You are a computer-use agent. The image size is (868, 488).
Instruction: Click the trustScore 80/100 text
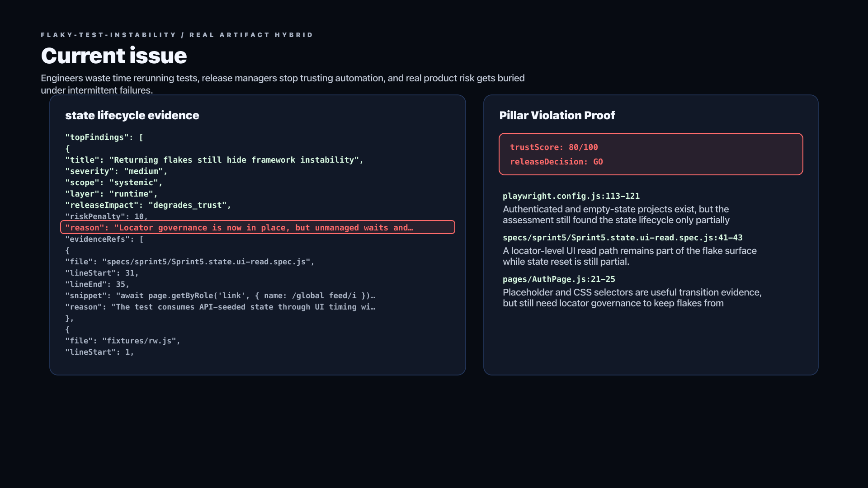[554, 147]
